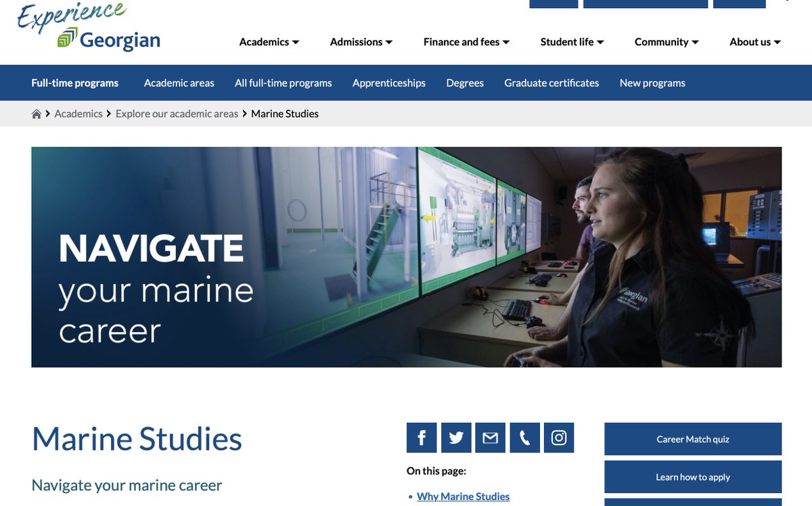Click 'Navigate your marine career' subheading

(127, 485)
